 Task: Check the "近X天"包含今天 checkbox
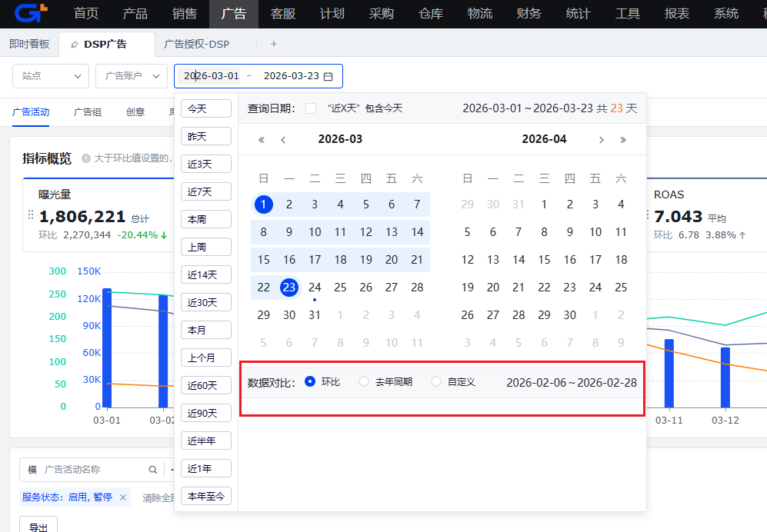click(x=311, y=108)
